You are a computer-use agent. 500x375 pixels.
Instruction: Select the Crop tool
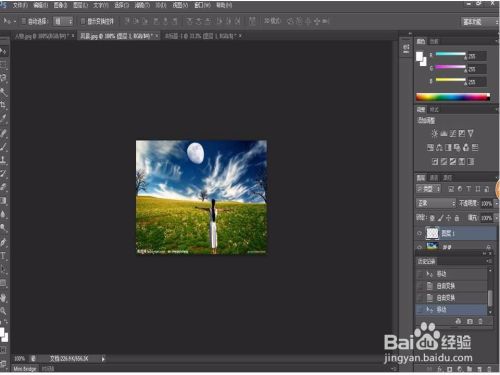pos(3,105)
